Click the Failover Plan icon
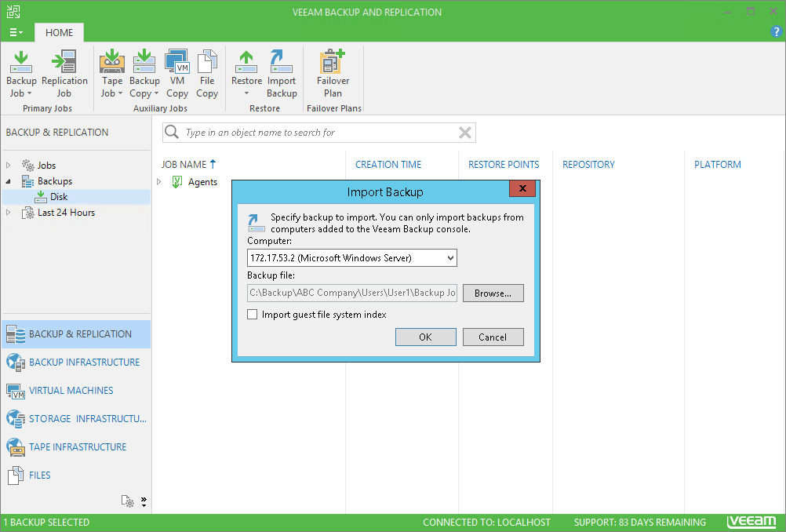786x532 pixels. (333, 61)
